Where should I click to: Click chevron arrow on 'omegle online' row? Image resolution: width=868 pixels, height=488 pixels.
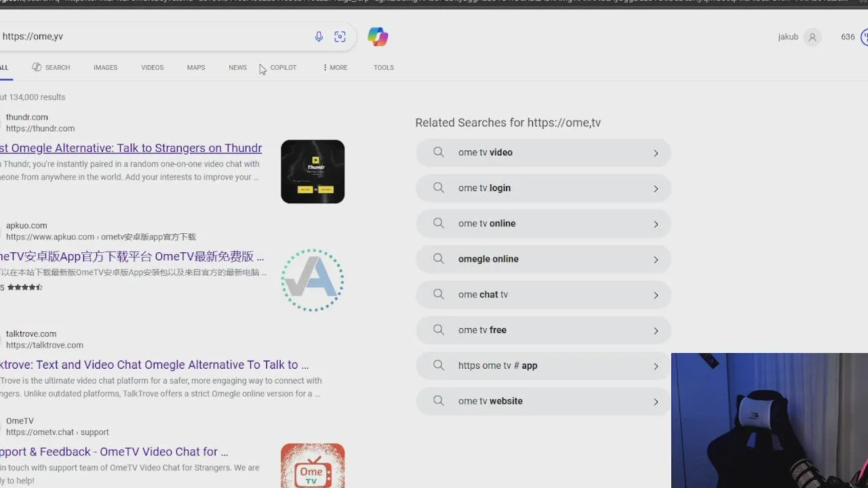click(x=656, y=260)
